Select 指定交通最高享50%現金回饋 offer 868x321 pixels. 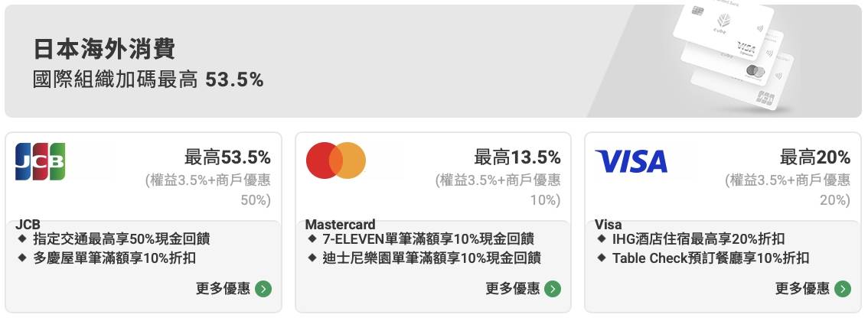122,239
